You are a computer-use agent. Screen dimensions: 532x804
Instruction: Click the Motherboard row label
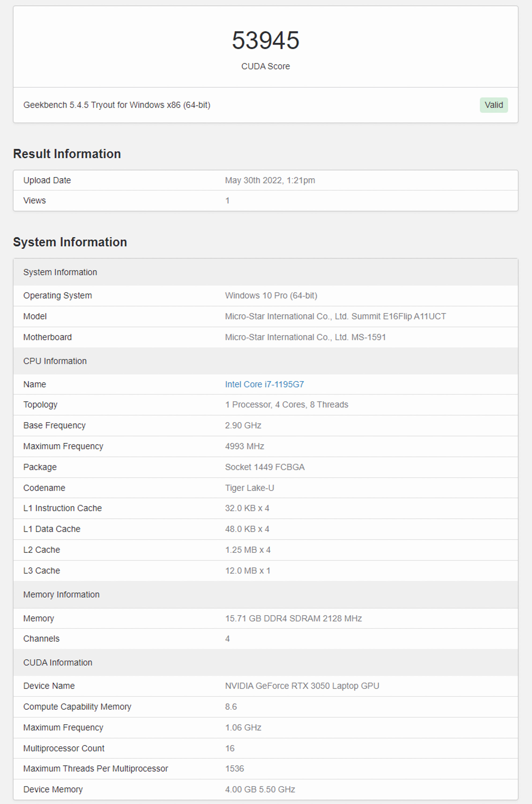(47, 337)
